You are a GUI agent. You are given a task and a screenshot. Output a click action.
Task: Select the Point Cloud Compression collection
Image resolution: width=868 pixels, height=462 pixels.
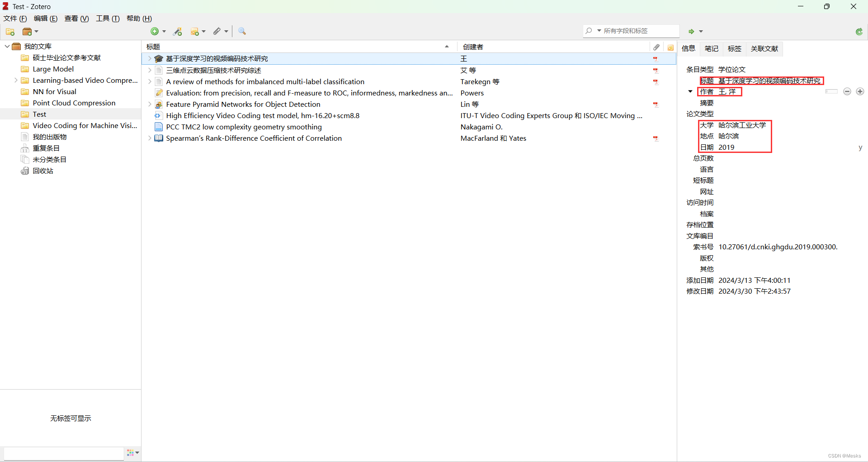74,103
